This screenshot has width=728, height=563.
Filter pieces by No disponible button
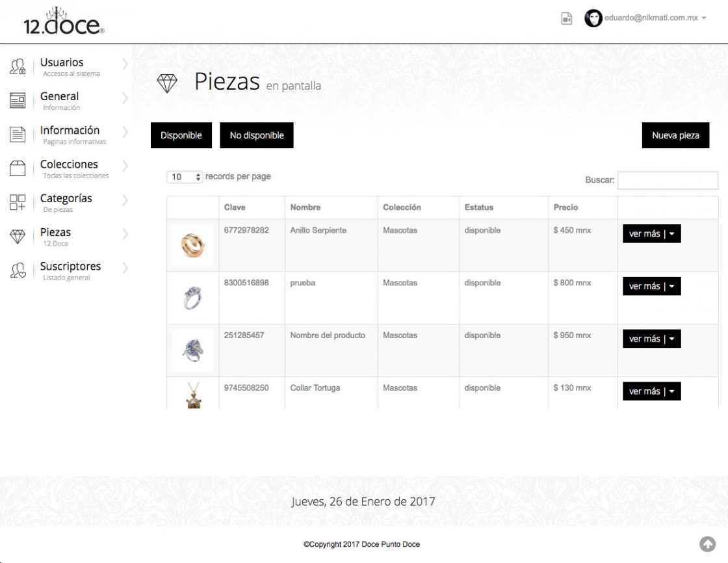(x=257, y=135)
